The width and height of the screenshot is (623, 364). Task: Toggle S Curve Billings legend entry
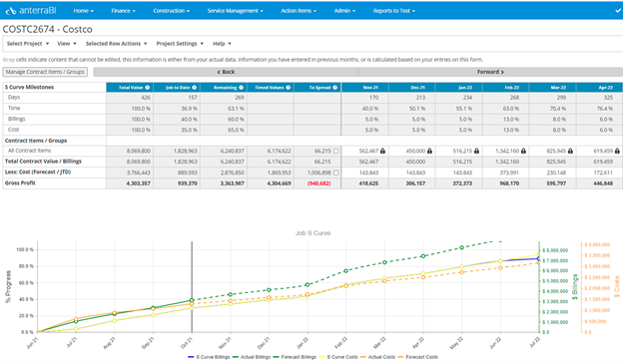click(x=209, y=357)
